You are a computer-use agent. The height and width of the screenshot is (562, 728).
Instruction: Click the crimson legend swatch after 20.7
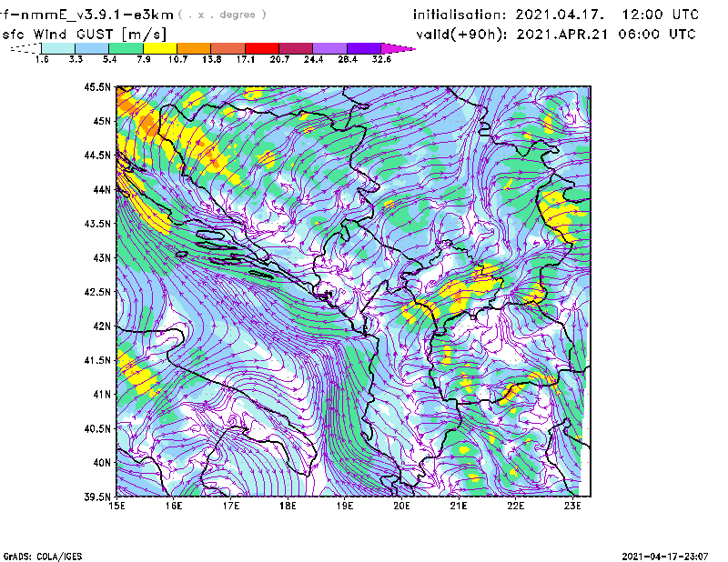pos(296,48)
